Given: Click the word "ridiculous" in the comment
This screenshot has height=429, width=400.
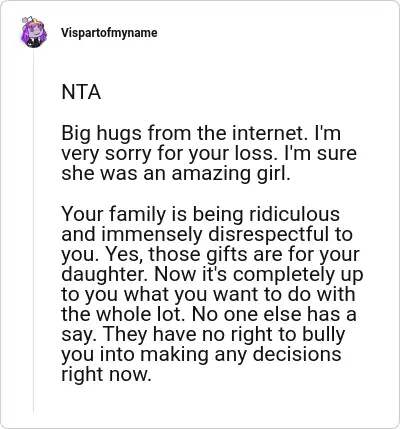Looking at the screenshot, I should (x=295, y=214).
